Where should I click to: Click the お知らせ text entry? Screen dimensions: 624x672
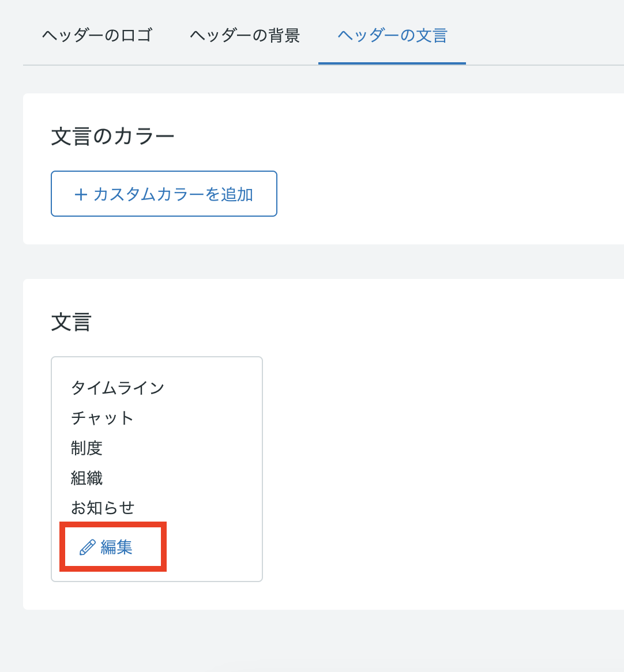[103, 508]
